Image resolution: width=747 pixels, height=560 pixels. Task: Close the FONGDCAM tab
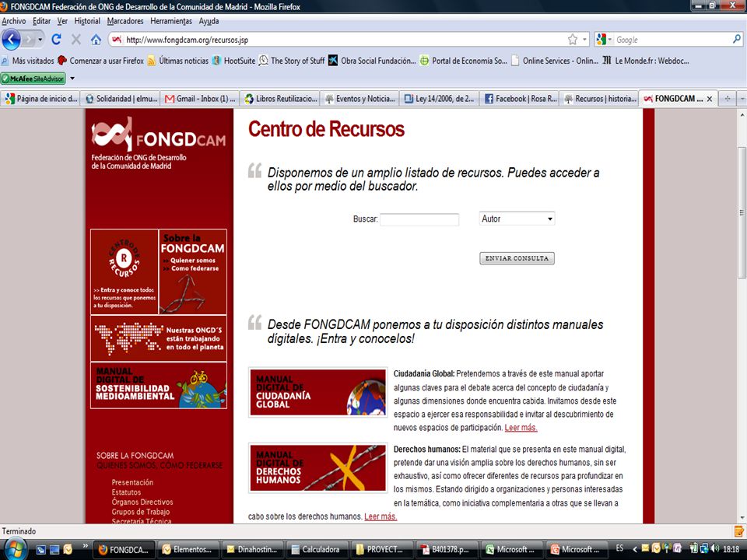[710, 99]
